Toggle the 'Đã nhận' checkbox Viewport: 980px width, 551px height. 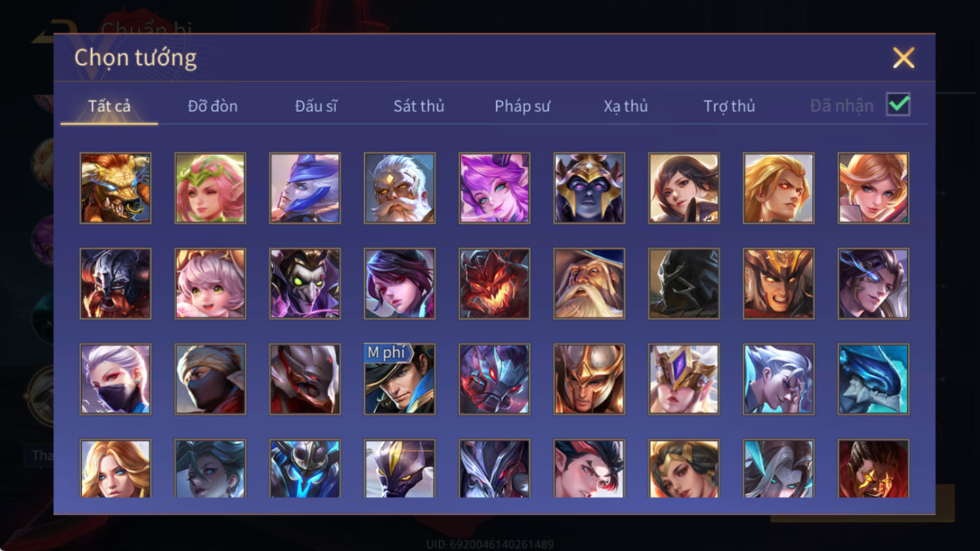898,104
